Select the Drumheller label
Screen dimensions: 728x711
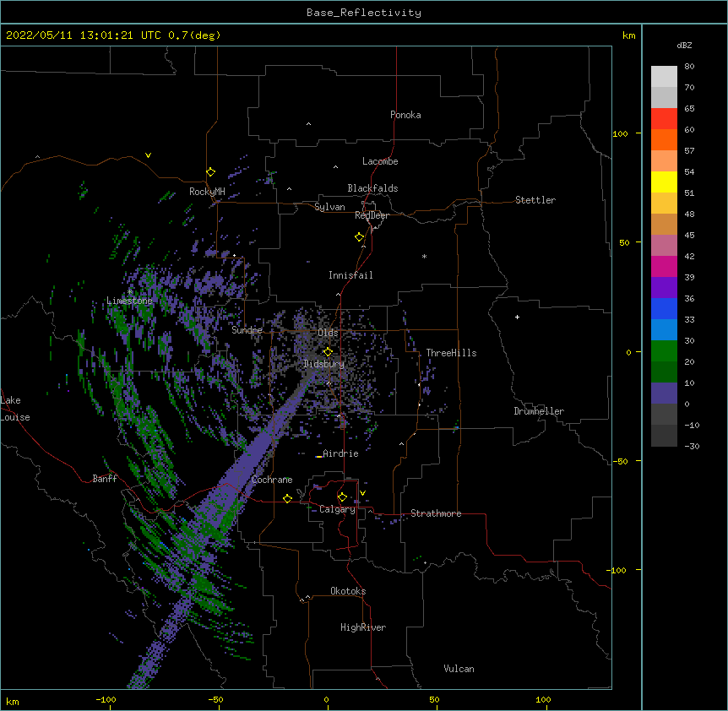(x=539, y=411)
